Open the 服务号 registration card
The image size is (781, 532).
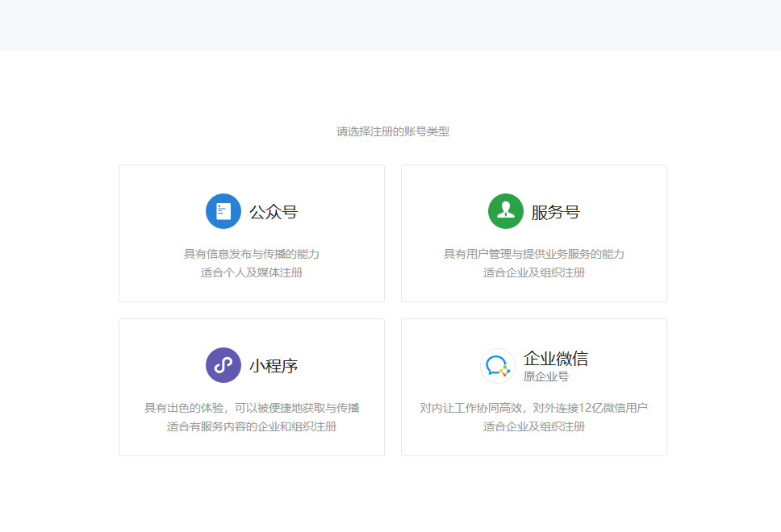point(533,233)
